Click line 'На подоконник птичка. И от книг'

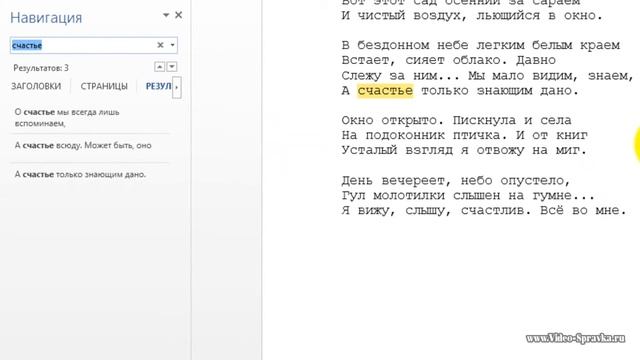coord(464,136)
